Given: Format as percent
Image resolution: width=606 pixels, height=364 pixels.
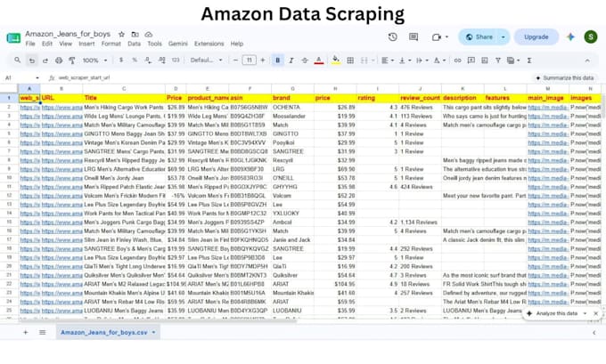Looking at the screenshot, I should pos(135,61).
